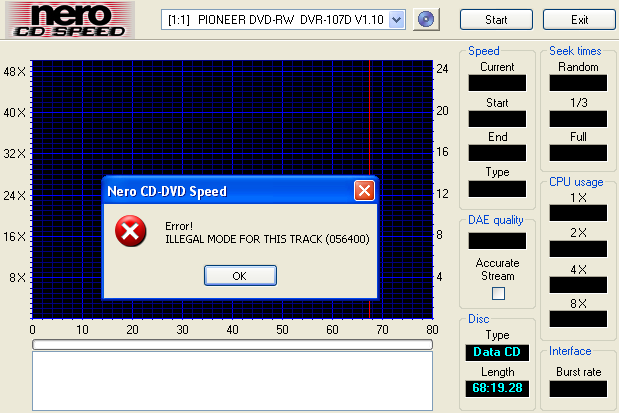619x413 pixels.
Task: Click the empty log text area
Action: tap(232, 380)
